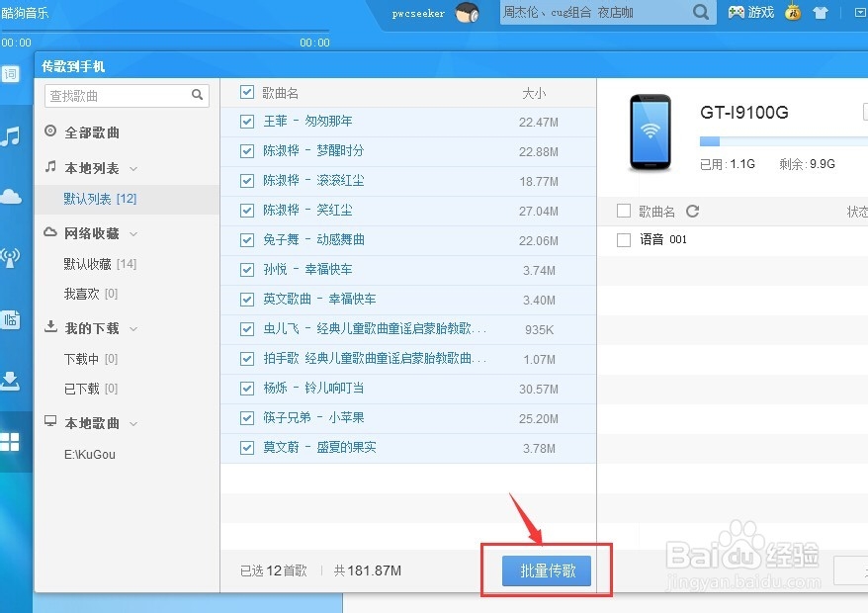The height and width of the screenshot is (613, 868).
Task: Collapse the 我的下载 section
Action: [x=133, y=327]
